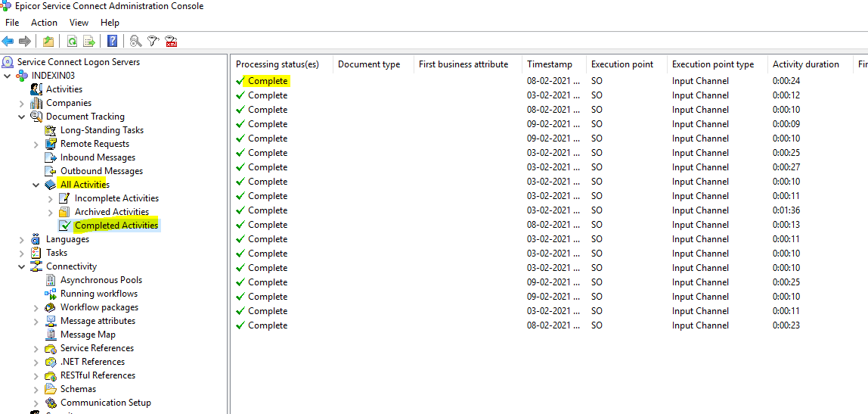
Task: Expand the Companies node
Action: pos(22,103)
